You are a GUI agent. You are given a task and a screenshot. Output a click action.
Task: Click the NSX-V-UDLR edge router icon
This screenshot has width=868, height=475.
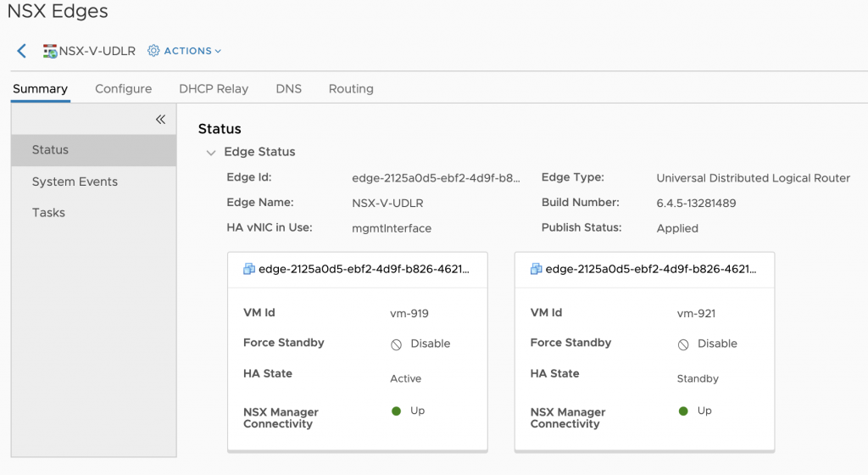pos(50,51)
